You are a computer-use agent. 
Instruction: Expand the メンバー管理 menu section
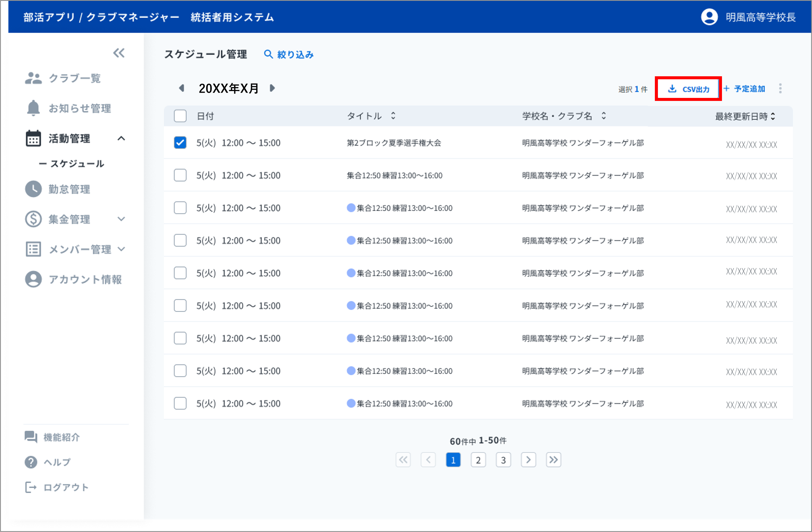point(121,249)
